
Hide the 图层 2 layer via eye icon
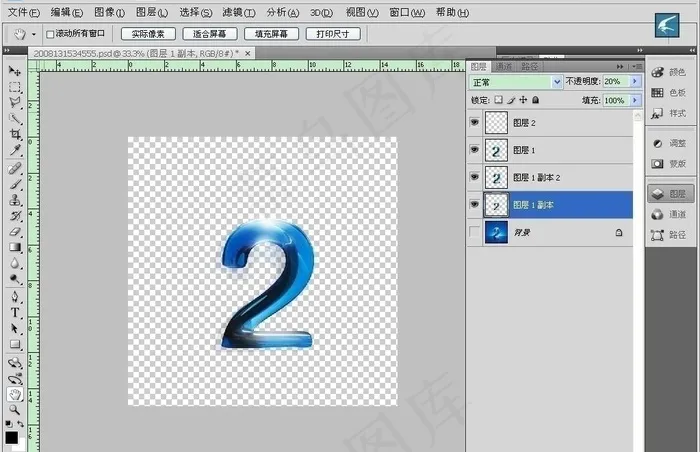click(x=474, y=121)
